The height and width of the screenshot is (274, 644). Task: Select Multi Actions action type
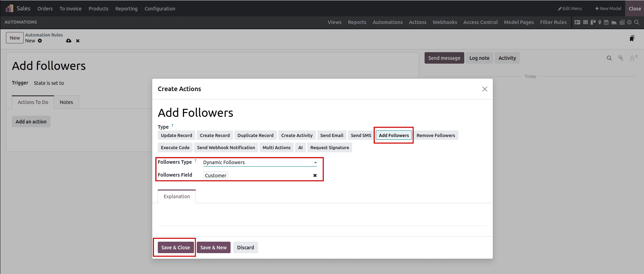tap(277, 147)
